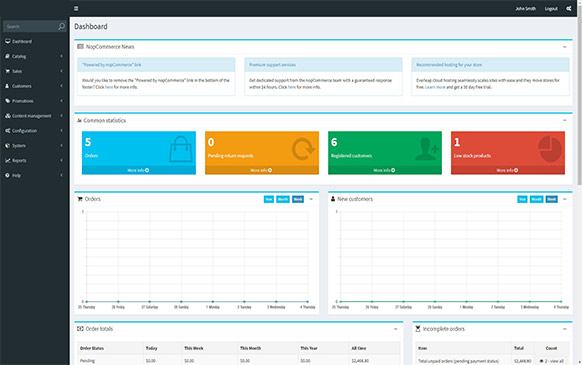This screenshot has height=365, width=582.
Task: Click the search magnifier icon
Action: click(61, 26)
